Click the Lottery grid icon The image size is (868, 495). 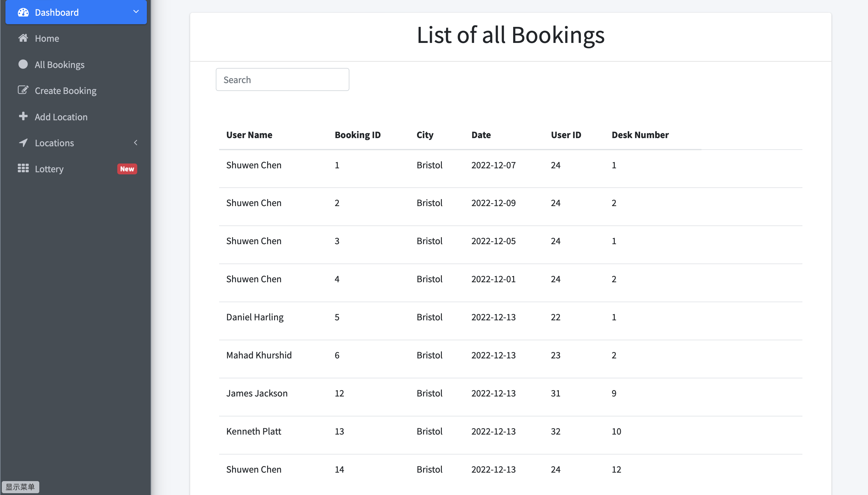click(22, 168)
